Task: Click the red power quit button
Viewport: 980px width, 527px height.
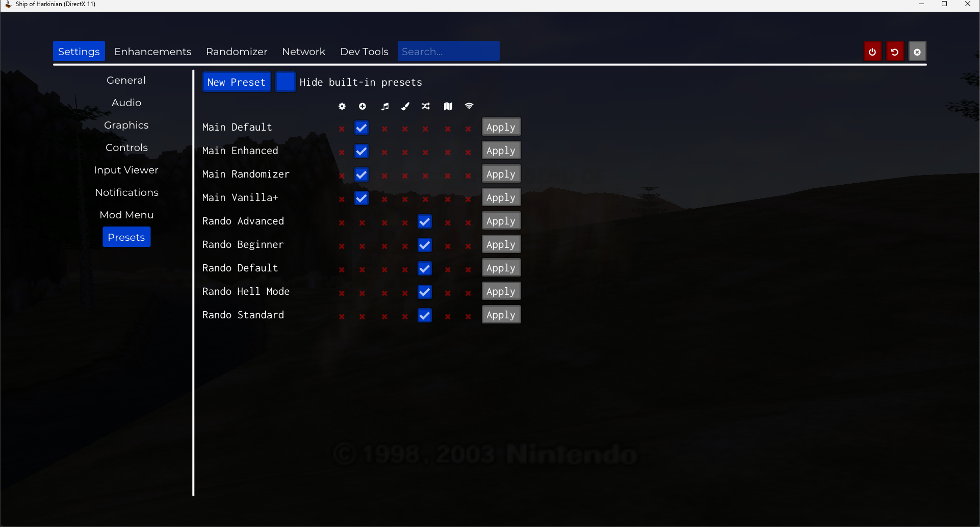Action: coord(872,52)
